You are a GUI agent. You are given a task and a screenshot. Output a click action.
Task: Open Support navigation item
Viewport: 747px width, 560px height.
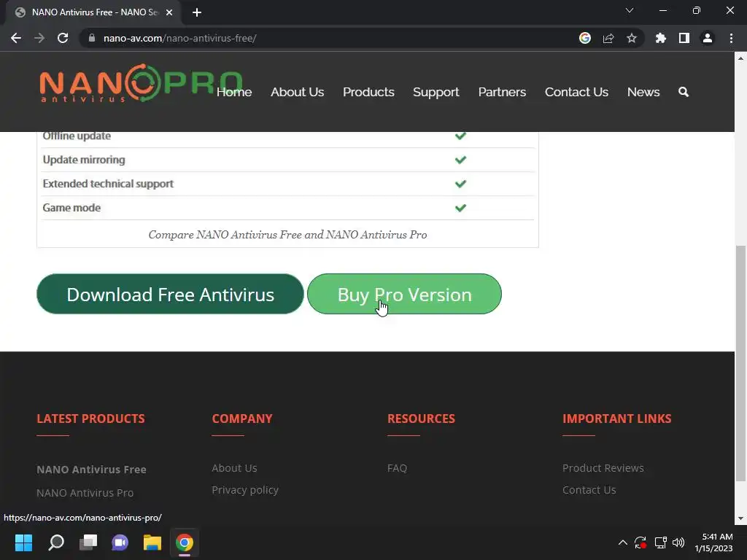click(x=436, y=92)
